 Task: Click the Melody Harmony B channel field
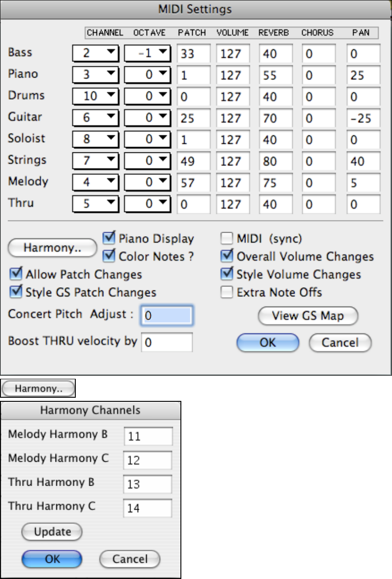(x=148, y=437)
